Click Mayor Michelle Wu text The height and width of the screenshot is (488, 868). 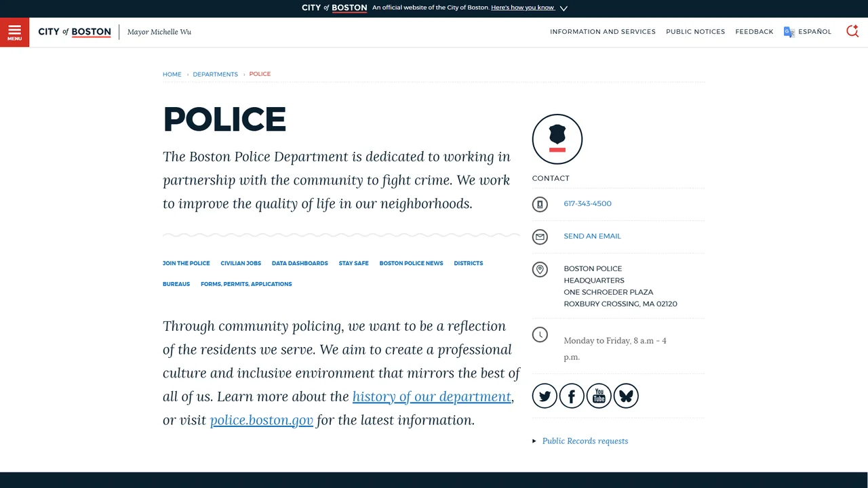[x=159, y=32]
